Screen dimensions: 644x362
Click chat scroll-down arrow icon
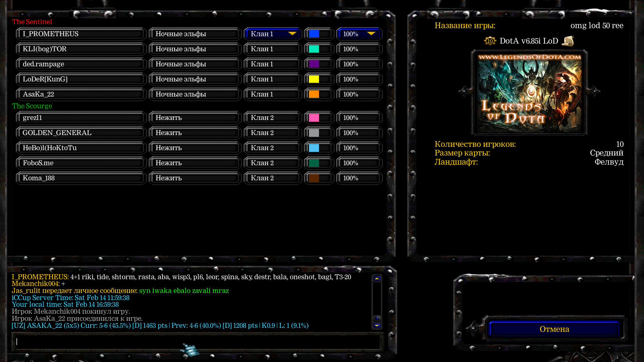pos(377,325)
